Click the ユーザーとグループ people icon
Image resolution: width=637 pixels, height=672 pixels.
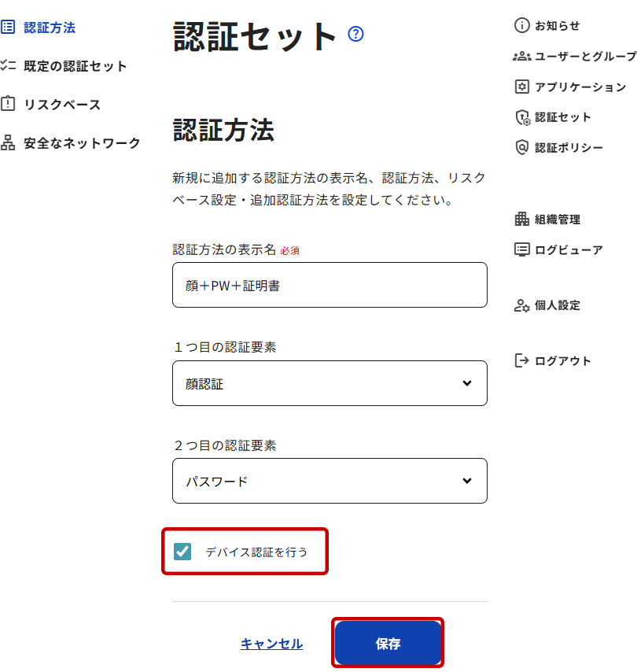coord(521,57)
